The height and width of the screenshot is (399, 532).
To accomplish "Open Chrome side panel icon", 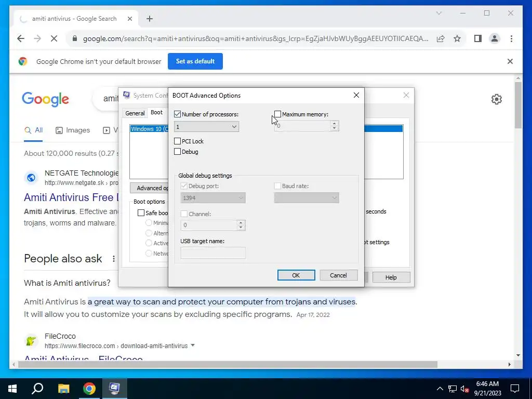I will click(x=478, y=38).
